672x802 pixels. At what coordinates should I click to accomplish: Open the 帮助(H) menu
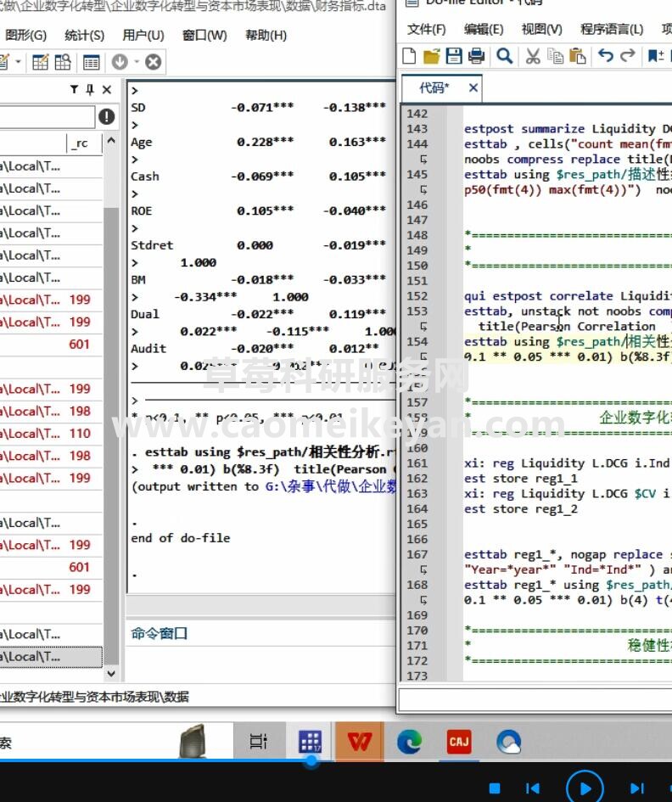(266, 36)
